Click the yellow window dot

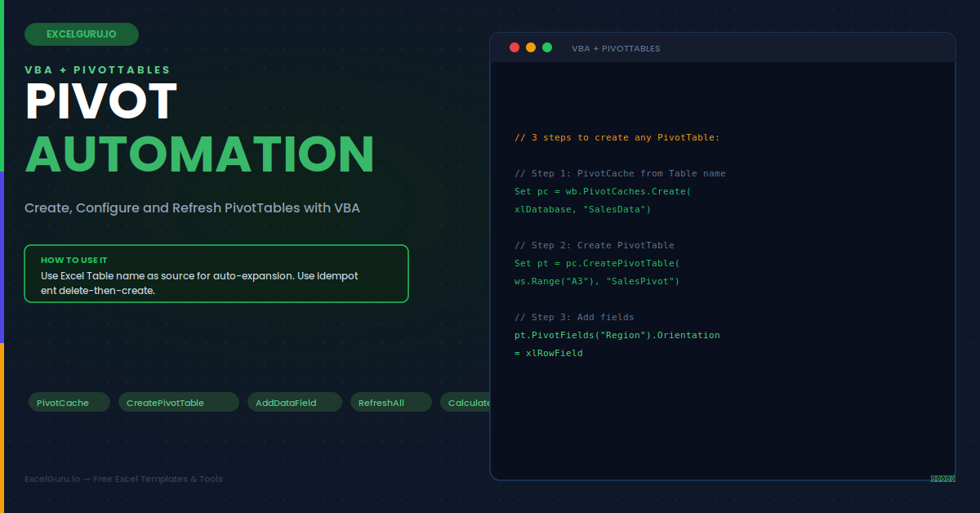pyautogui.click(x=531, y=47)
